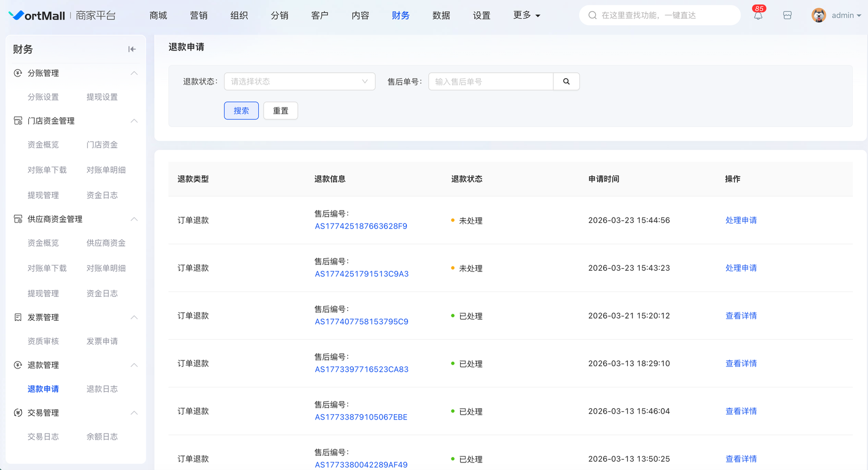This screenshot has width=868, height=470.
Task: Collapse the sidebar with the arrow icon
Action: tap(132, 49)
